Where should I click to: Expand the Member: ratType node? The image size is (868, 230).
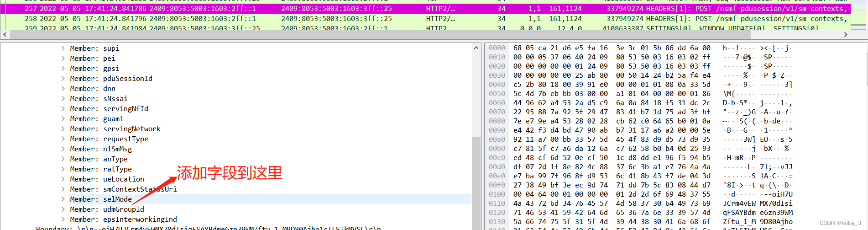[x=63, y=169]
